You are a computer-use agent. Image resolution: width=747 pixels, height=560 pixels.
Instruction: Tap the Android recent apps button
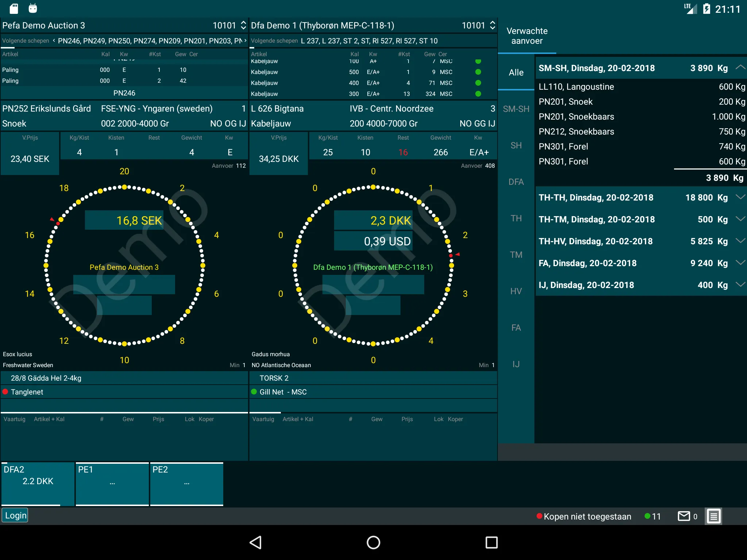(491, 542)
